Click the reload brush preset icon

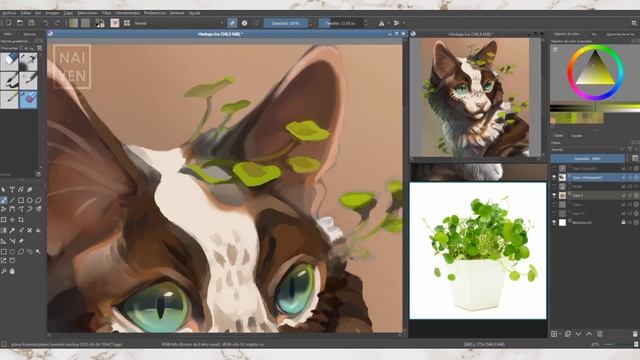[256, 23]
